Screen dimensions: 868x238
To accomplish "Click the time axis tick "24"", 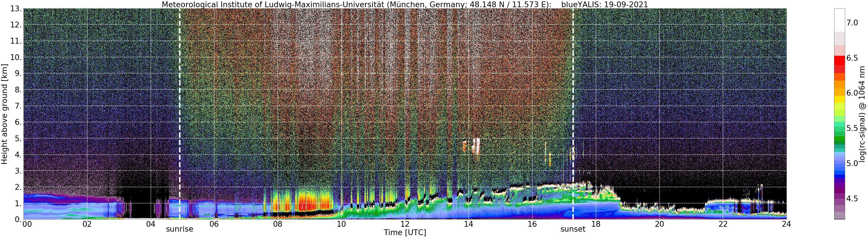I will [x=786, y=224].
